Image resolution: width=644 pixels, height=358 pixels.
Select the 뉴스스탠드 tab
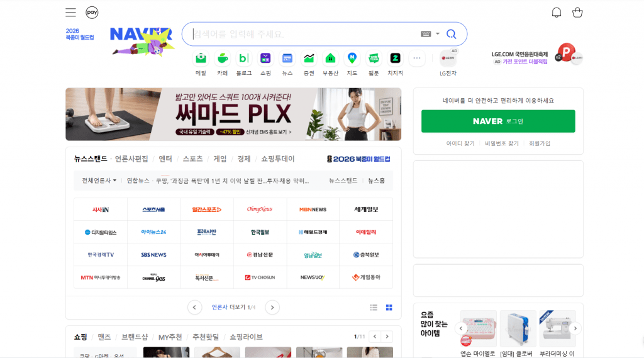(91, 159)
